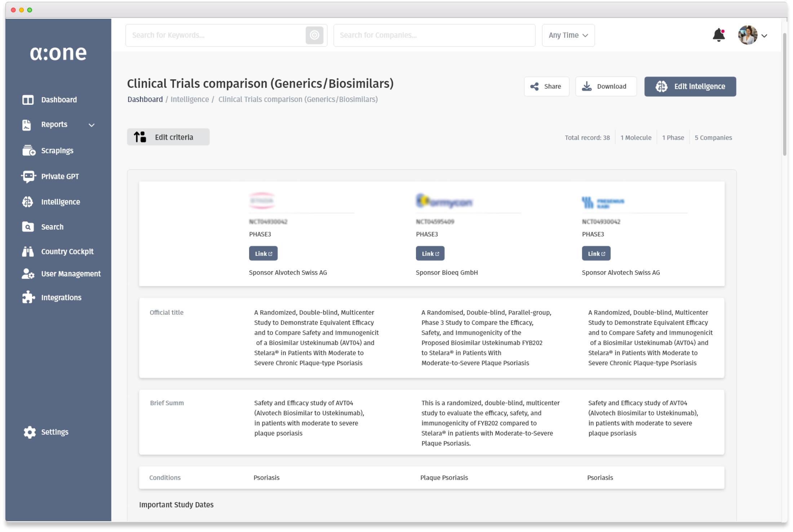
Task: Open the Link for Bioeq GmbH trial
Action: (430, 254)
